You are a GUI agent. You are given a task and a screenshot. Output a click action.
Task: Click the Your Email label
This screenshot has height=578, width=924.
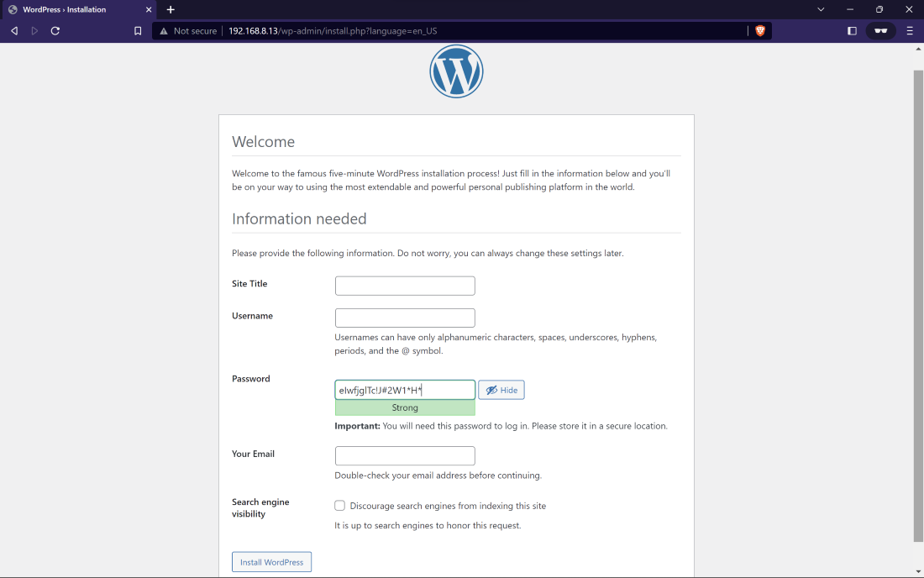click(253, 454)
